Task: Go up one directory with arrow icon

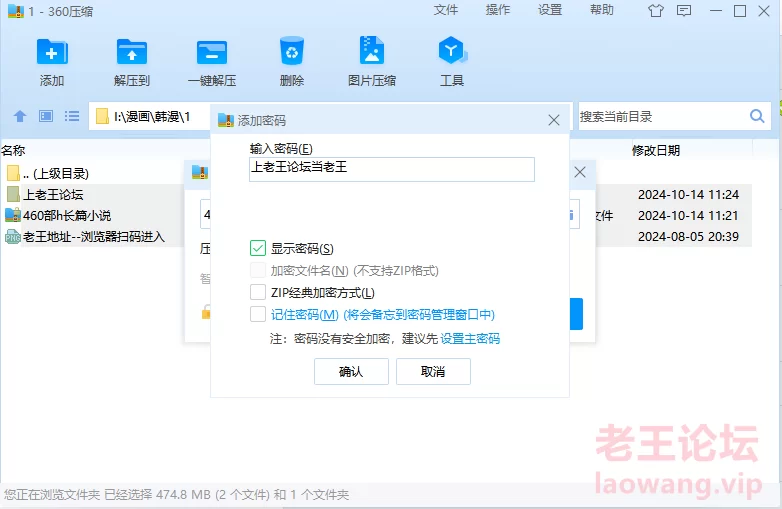Action: [20, 117]
